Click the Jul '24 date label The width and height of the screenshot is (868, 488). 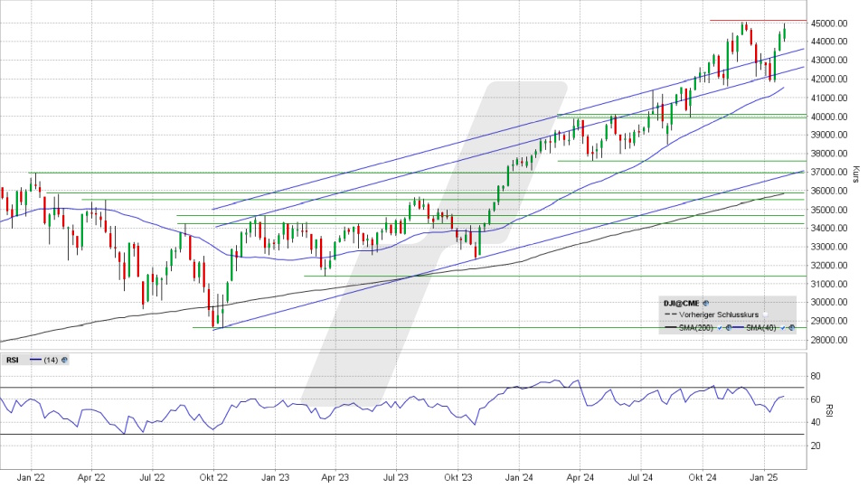click(640, 477)
